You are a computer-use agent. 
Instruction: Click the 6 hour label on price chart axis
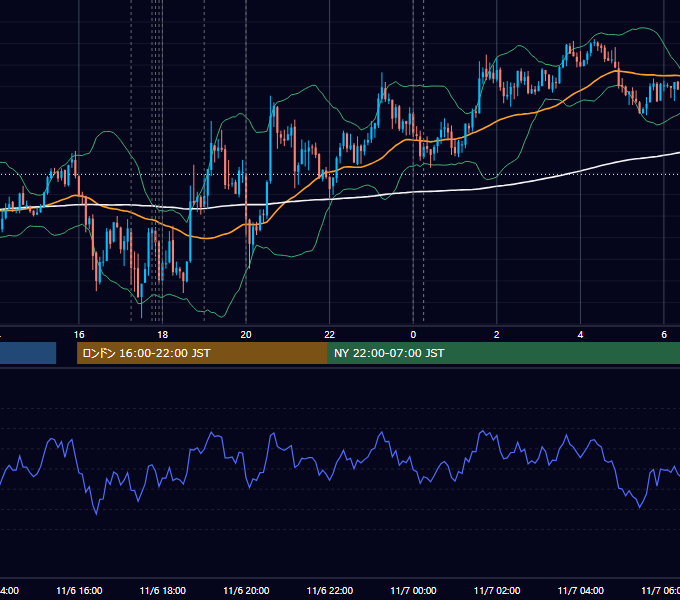point(664,335)
